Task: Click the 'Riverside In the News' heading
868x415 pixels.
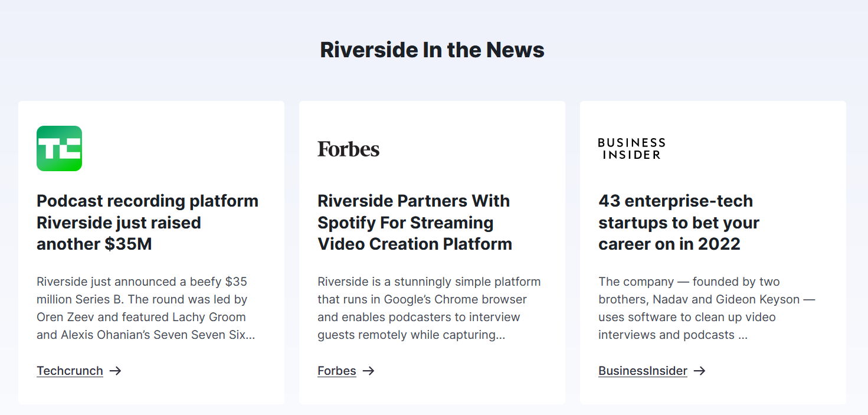Action: coord(432,50)
